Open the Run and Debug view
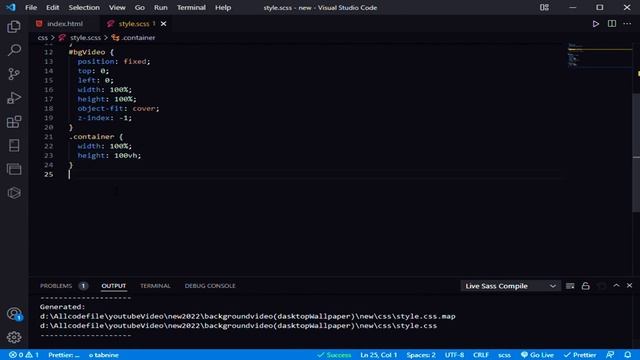This screenshot has width=640, height=360. point(14,98)
